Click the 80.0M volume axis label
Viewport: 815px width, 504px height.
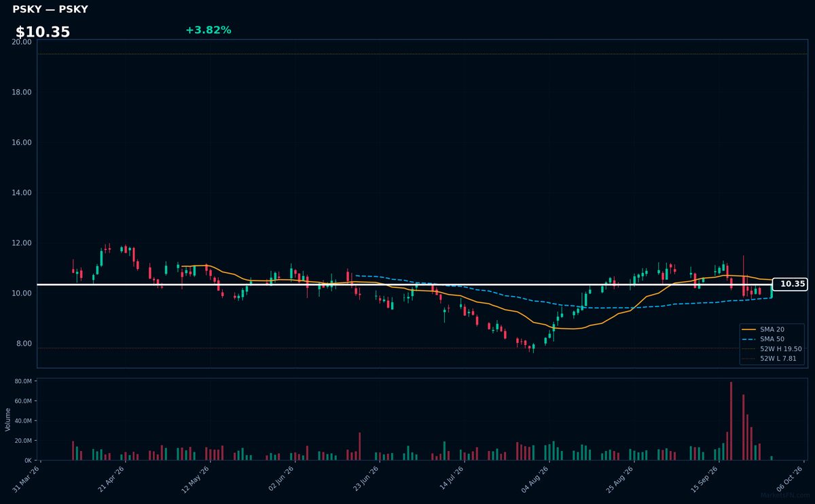tap(24, 382)
